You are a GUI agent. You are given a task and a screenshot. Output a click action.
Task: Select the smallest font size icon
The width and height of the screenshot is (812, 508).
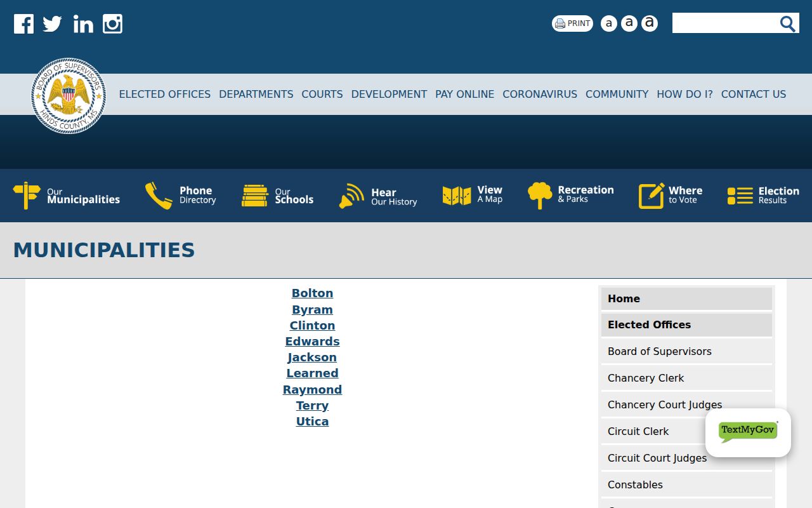[x=608, y=23]
